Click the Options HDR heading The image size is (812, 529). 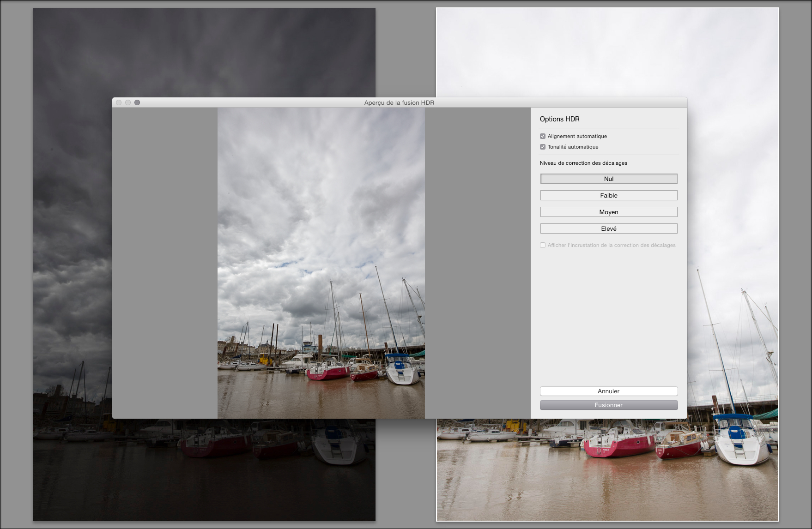[560, 119]
